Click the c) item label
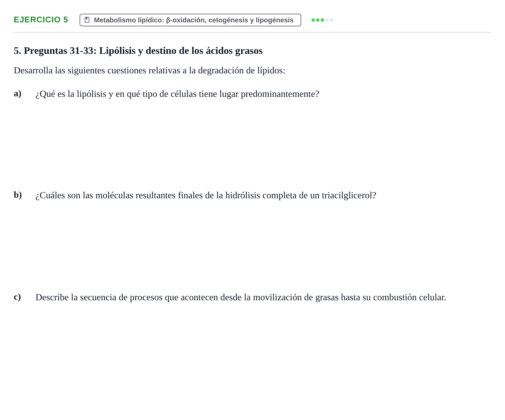Image resolution: width=505 pixels, height=420 pixels. tap(17, 297)
